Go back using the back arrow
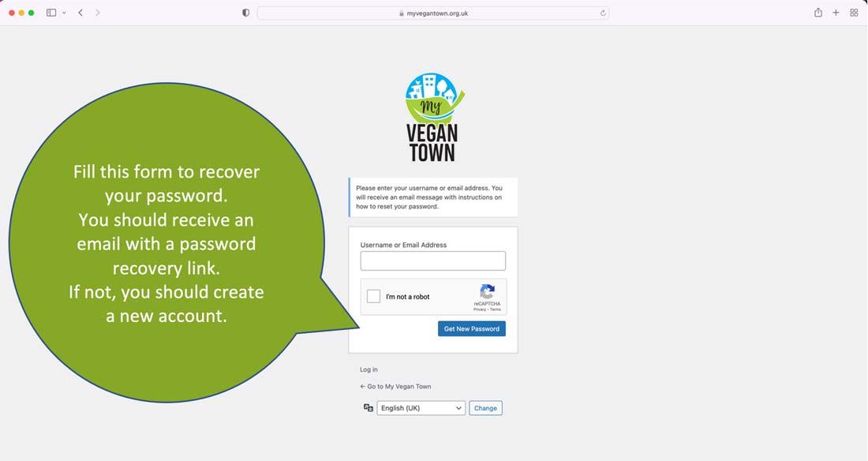868x461 pixels. click(x=80, y=13)
